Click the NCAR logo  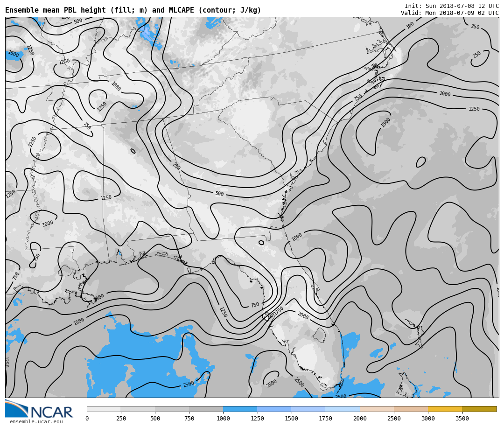point(39,409)
